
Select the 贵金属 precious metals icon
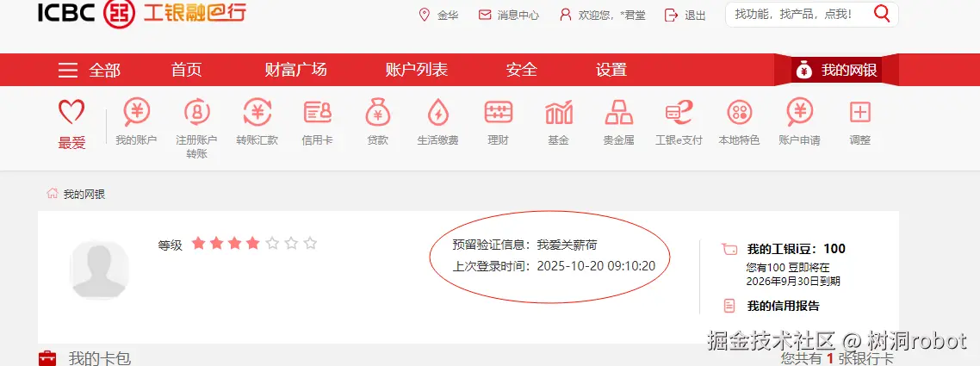pos(618,113)
